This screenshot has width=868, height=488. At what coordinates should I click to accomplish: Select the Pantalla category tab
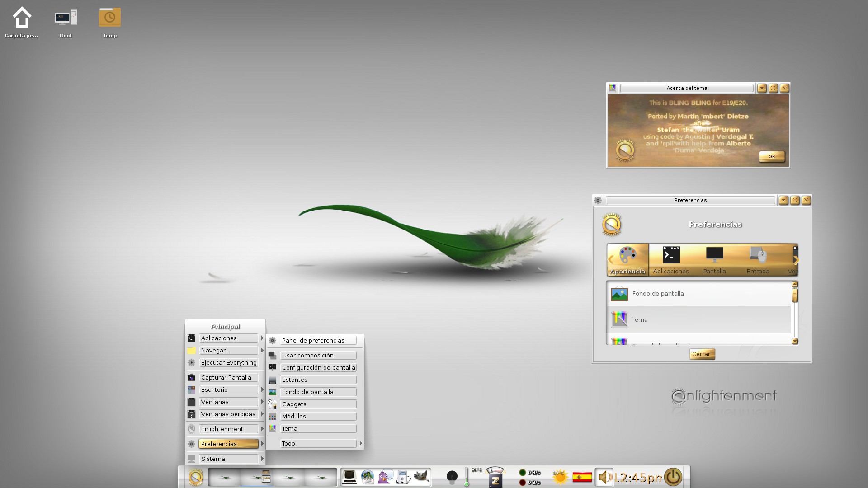pos(714,260)
